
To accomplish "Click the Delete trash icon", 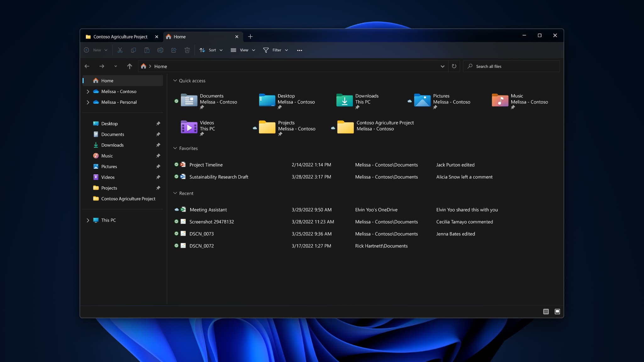I will [x=187, y=50].
